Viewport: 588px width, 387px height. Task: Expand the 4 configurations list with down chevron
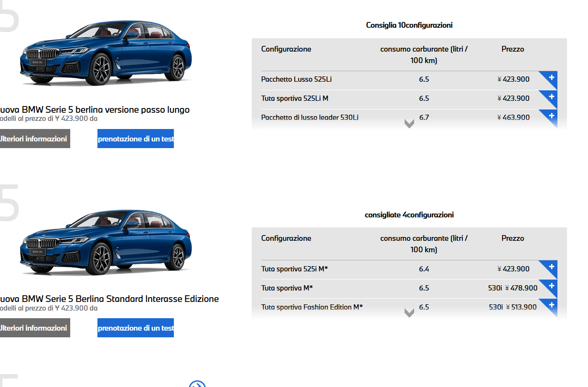click(x=409, y=313)
